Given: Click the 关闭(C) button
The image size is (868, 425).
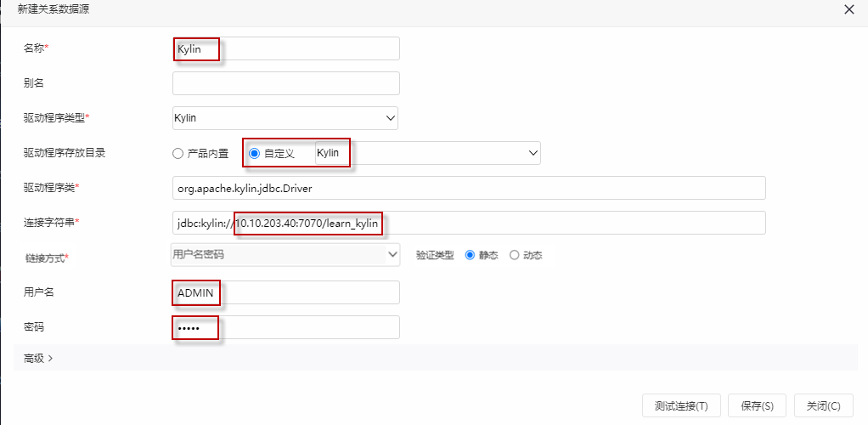Looking at the screenshot, I should coord(823,405).
